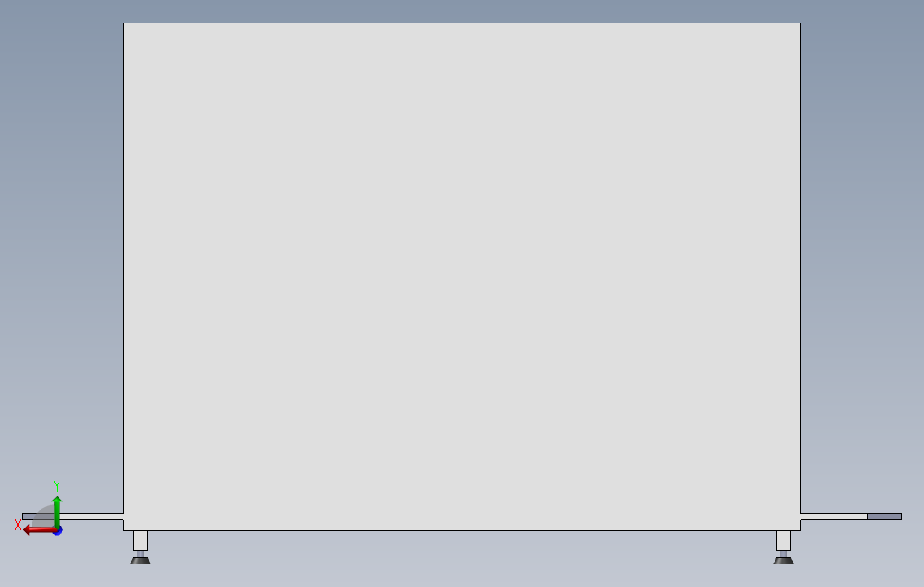Screen dimensions: 924x587
Task: Click the red X axis label
Action: pos(18,526)
